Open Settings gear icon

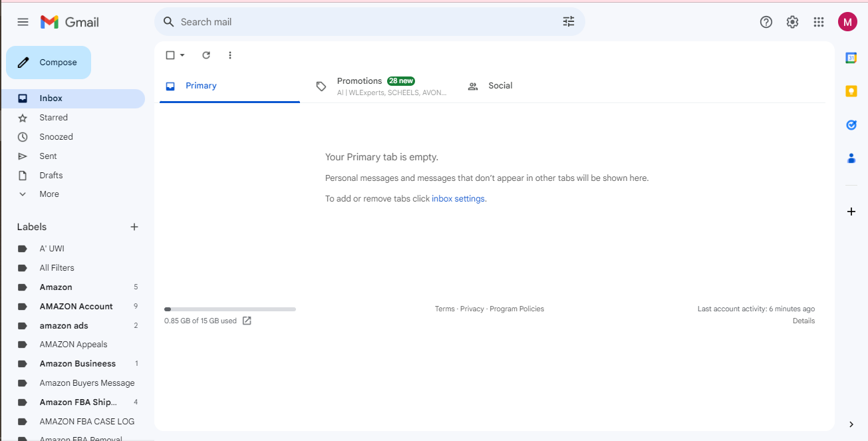click(x=792, y=22)
